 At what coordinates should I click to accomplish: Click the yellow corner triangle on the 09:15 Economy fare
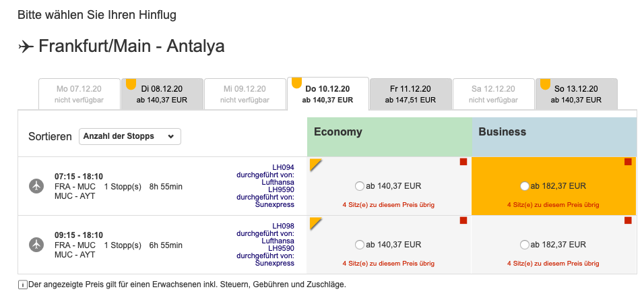(x=314, y=222)
